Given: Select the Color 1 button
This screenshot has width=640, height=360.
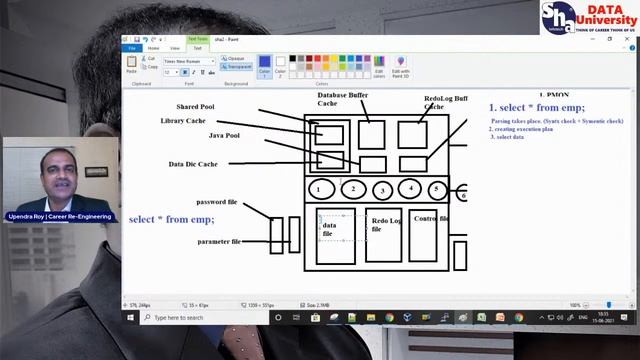Looking at the screenshot, I should [264, 66].
